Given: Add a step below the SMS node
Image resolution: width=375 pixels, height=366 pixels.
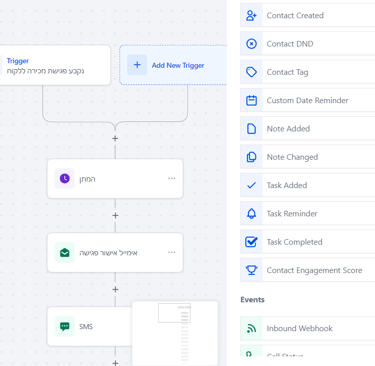Looking at the screenshot, I should click(x=115, y=363).
